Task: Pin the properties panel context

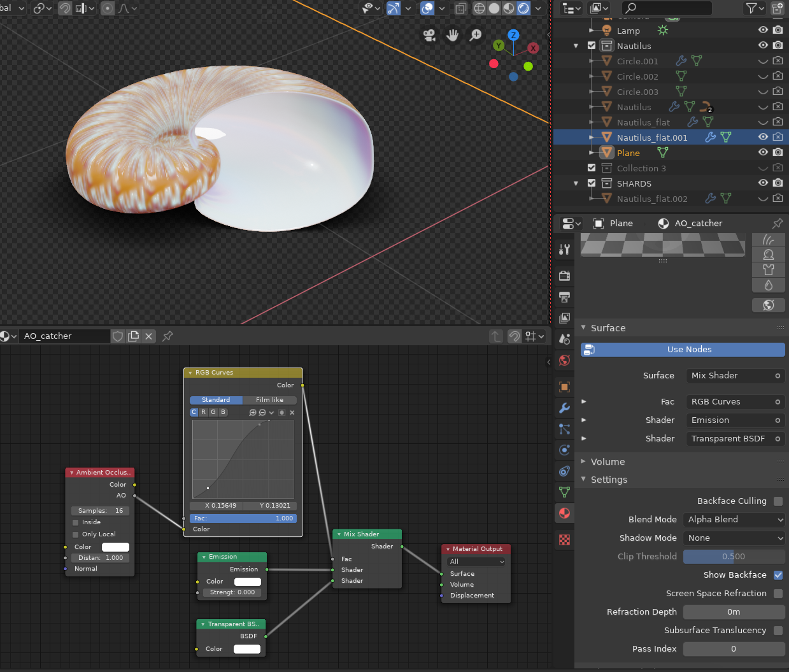Action: click(x=777, y=224)
